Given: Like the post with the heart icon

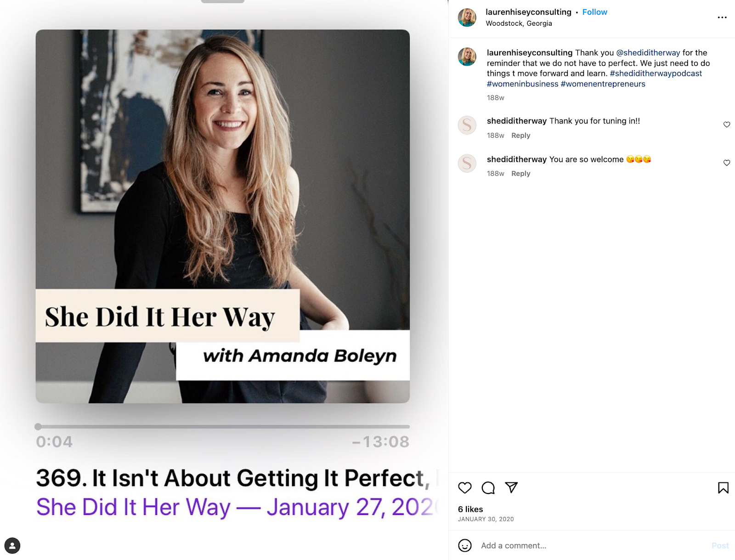Looking at the screenshot, I should click(465, 488).
